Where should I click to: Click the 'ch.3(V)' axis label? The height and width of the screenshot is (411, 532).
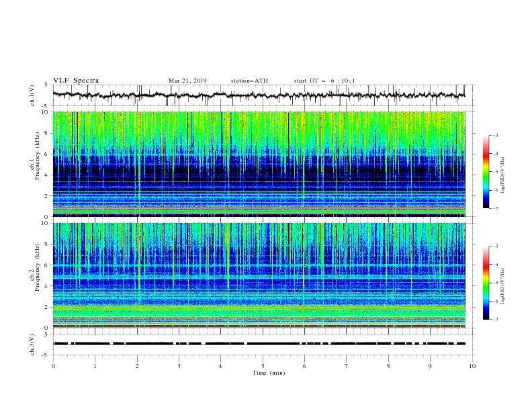pyautogui.click(x=32, y=345)
